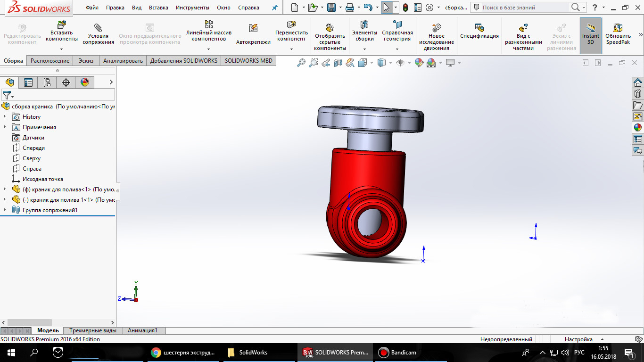Expand the Примечания tree node
Viewport: 644px width, 362px height.
[5, 127]
